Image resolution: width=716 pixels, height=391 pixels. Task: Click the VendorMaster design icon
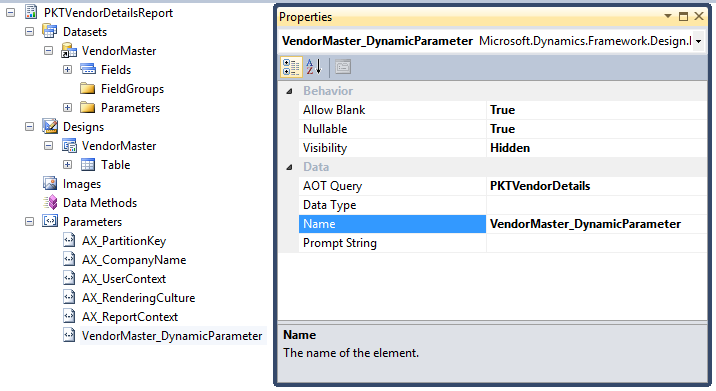(x=69, y=146)
